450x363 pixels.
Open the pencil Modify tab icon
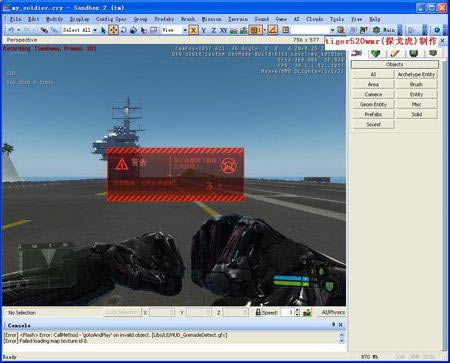point(395,53)
